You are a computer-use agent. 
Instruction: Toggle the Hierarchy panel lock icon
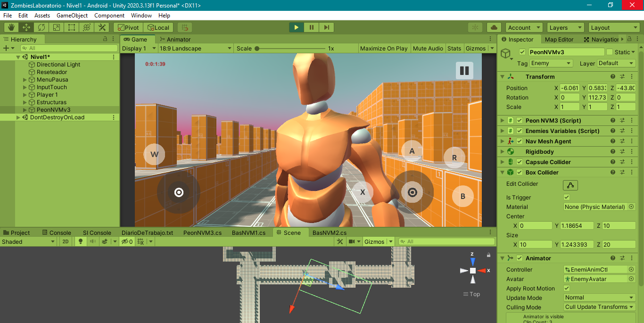(106, 39)
